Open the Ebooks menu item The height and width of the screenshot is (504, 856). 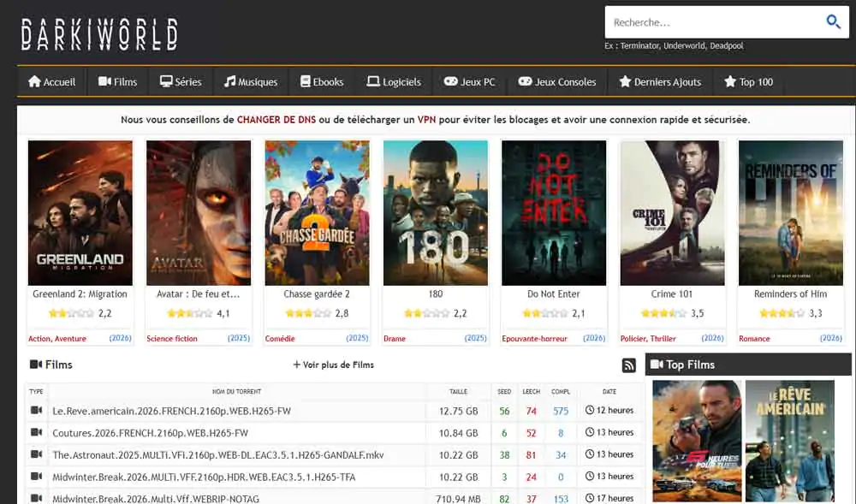322,82
